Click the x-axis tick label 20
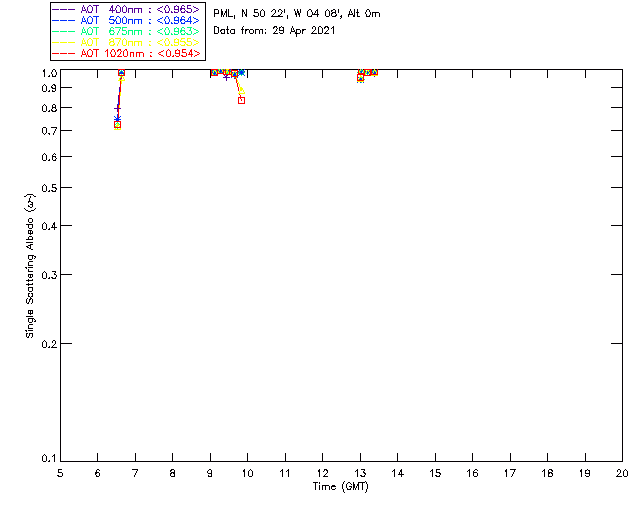Image resolution: width=640 pixels, height=512 pixels. click(x=622, y=473)
